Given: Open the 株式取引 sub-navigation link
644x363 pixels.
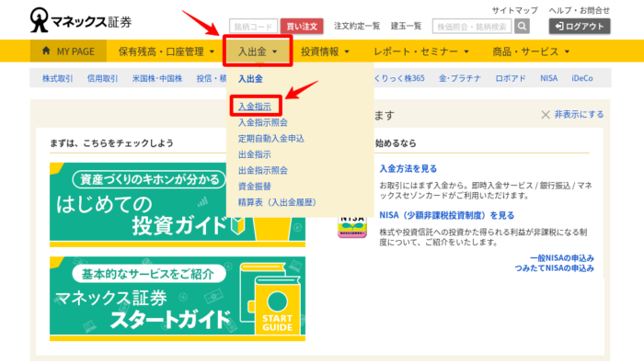Looking at the screenshot, I should 57,78.
